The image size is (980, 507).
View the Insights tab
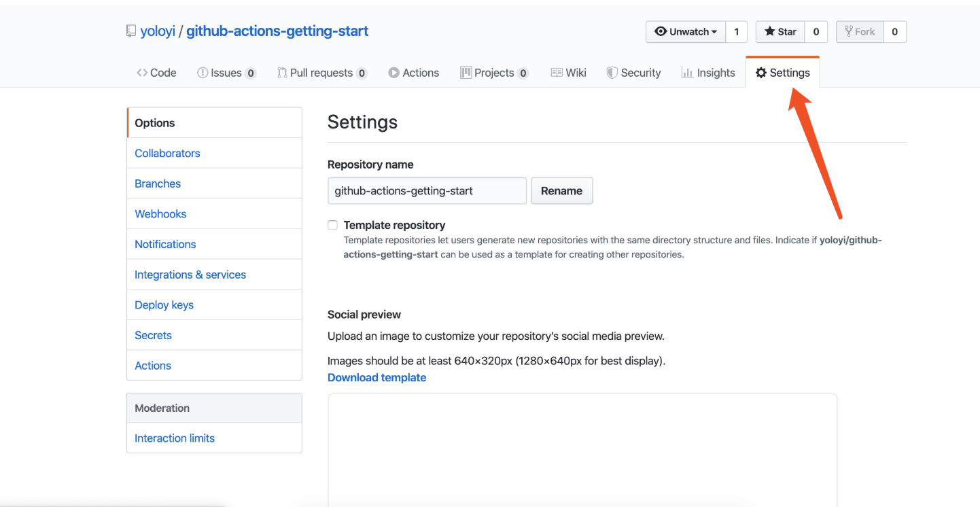click(708, 73)
